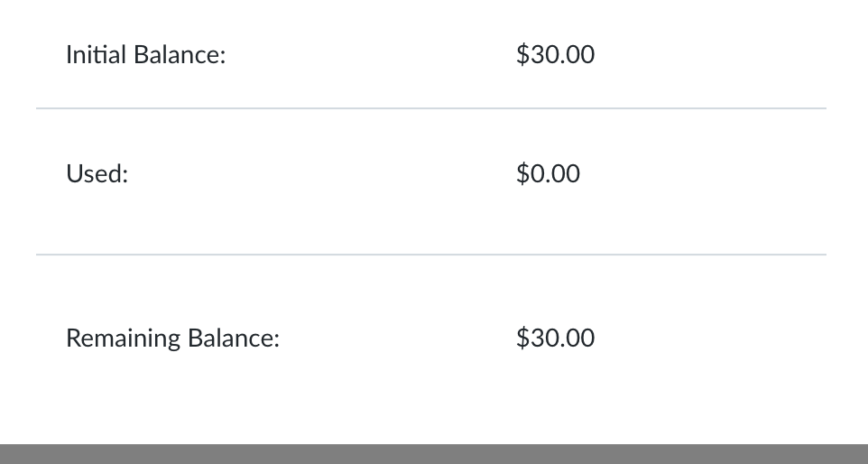Click the divider line below Initial Balance
This screenshot has width=868, height=464.
point(431,108)
